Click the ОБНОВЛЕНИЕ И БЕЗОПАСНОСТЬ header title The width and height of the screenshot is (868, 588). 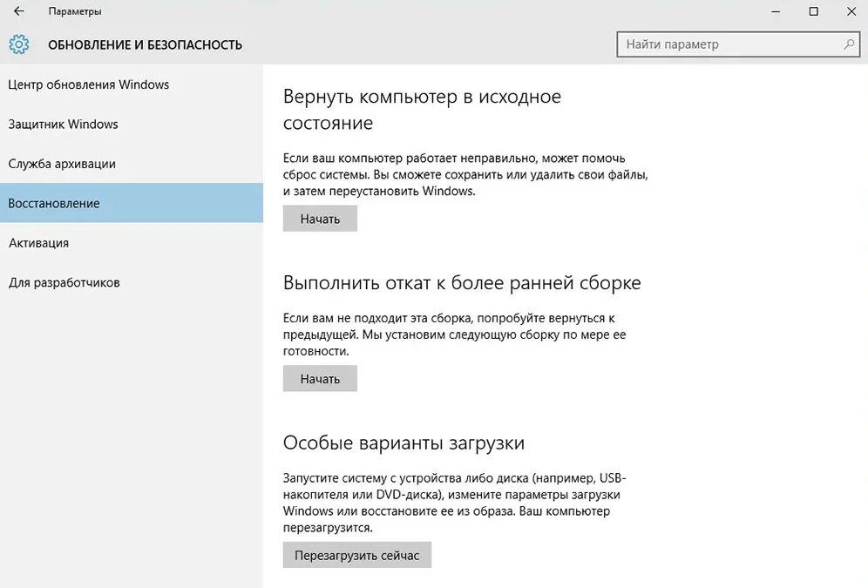coord(145,44)
